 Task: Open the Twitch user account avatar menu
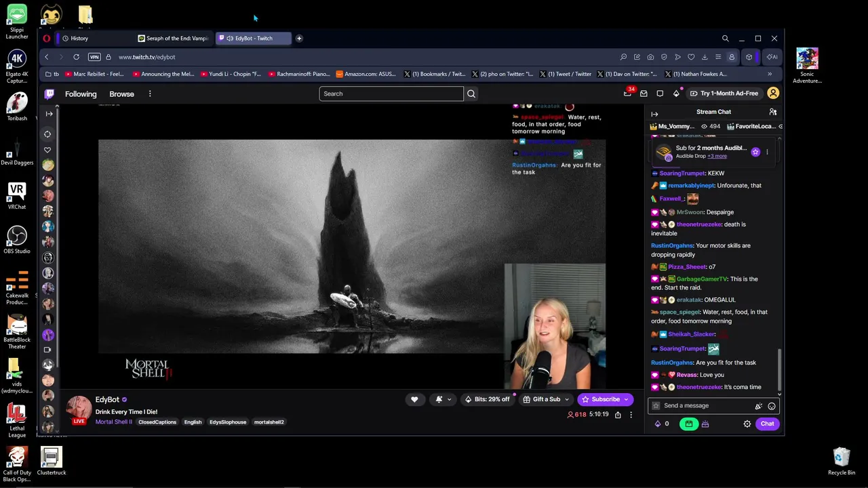tap(773, 93)
